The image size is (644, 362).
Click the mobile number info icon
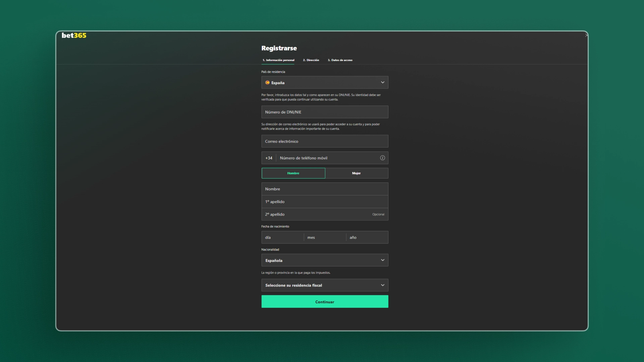(x=382, y=158)
